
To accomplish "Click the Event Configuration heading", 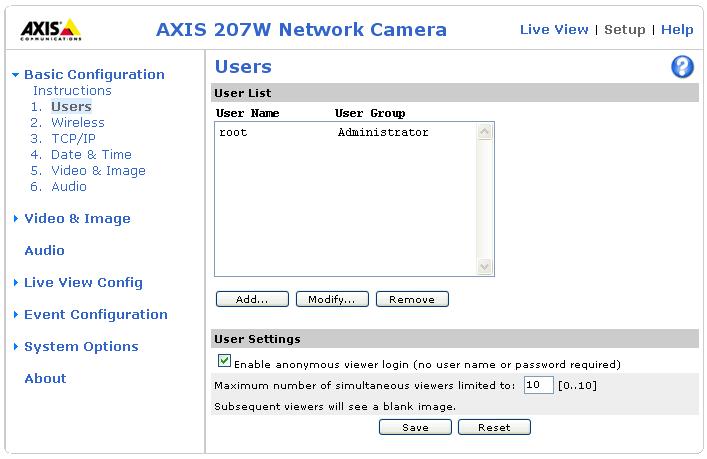I will [96, 315].
